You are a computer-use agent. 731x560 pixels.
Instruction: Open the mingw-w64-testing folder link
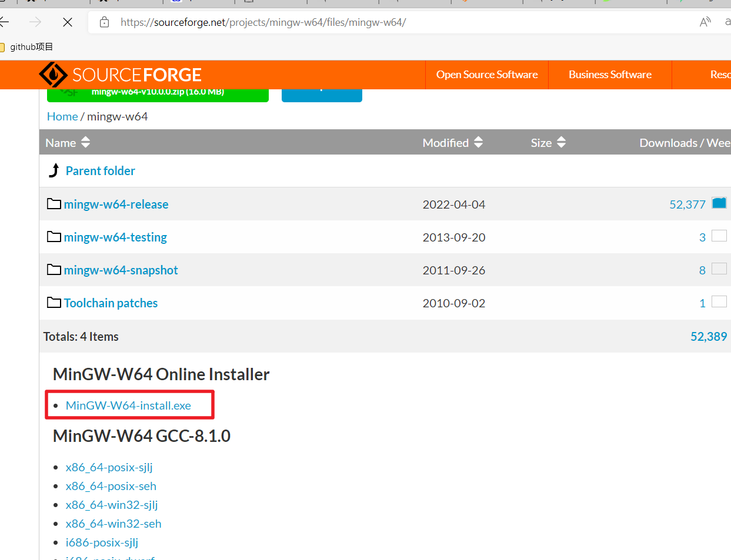click(115, 237)
